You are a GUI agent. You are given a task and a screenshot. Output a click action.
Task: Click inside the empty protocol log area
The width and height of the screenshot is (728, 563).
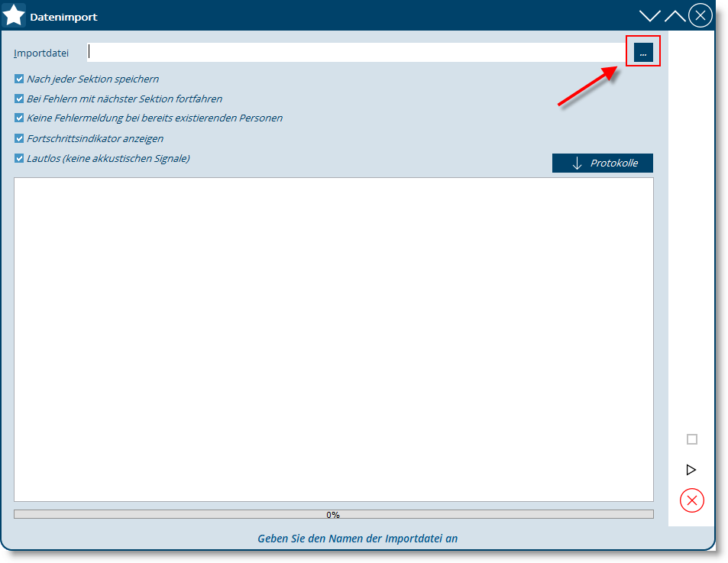333,339
